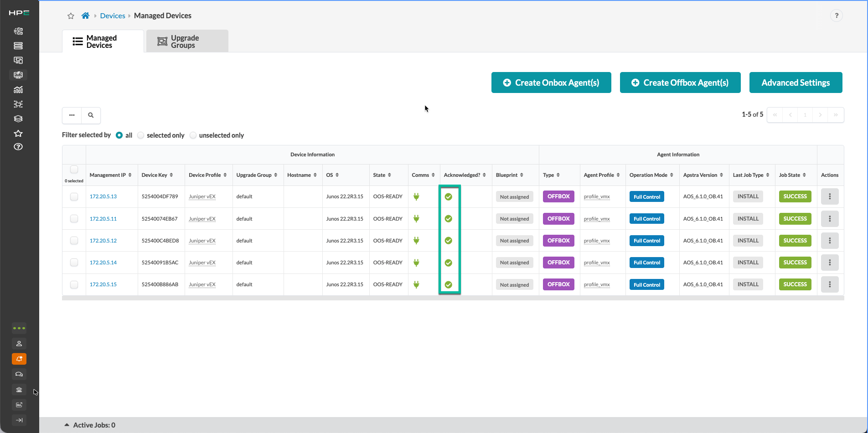Image resolution: width=868 pixels, height=433 pixels.
Task: Sort by Job State column
Action: (792, 175)
